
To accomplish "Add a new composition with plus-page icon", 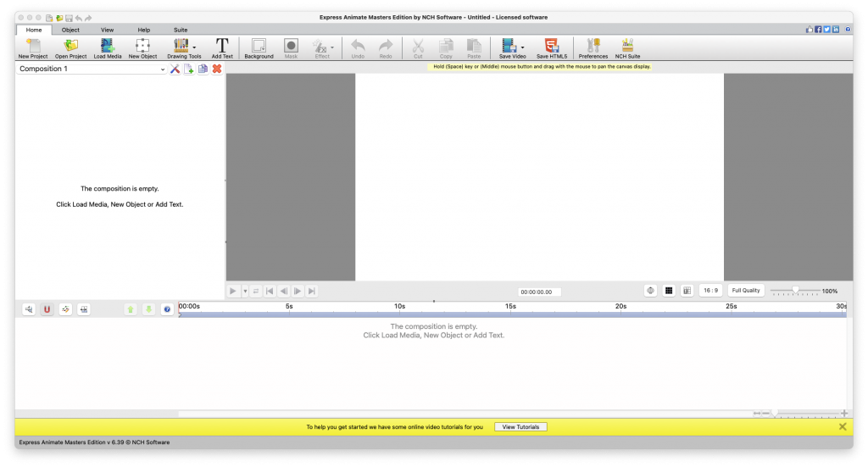I will (189, 69).
